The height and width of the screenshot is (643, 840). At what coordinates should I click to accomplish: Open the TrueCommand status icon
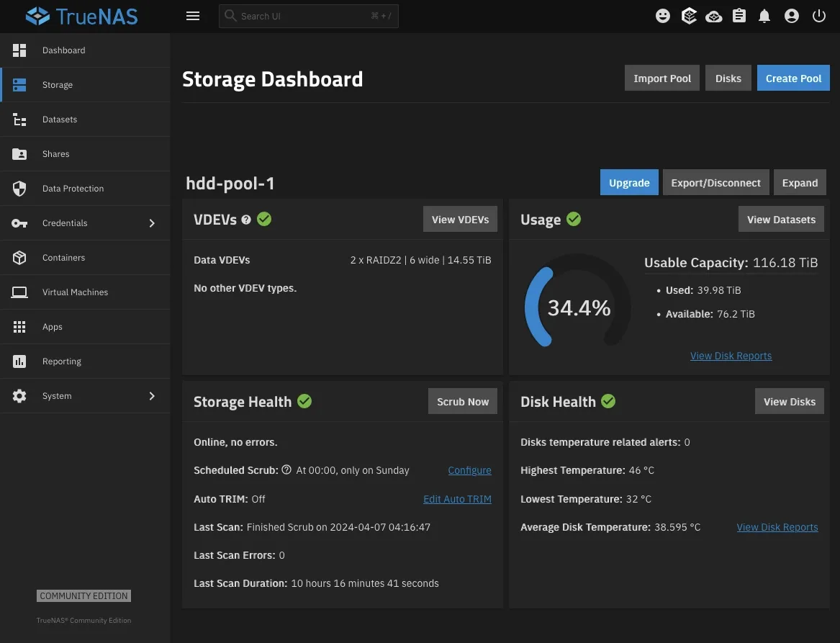689,16
